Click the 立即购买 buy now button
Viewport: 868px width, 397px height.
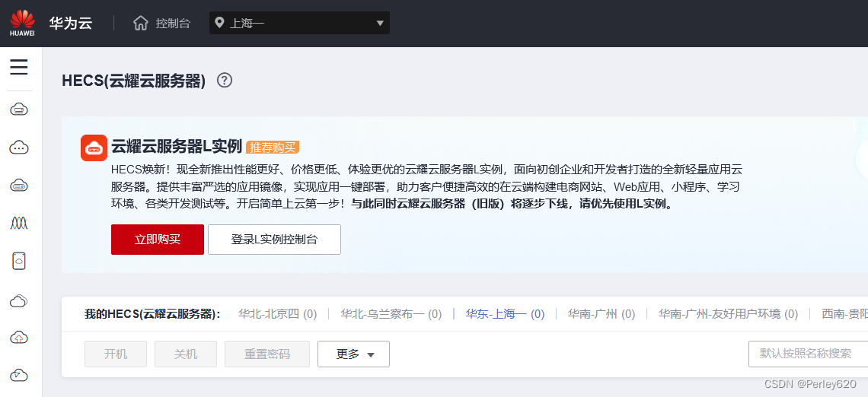click(x=158, y=240)
